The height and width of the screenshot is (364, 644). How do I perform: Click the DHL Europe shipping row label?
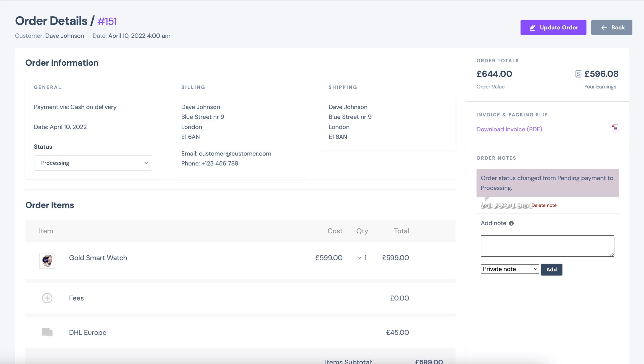pyautogui.click(x=88, y=332)
